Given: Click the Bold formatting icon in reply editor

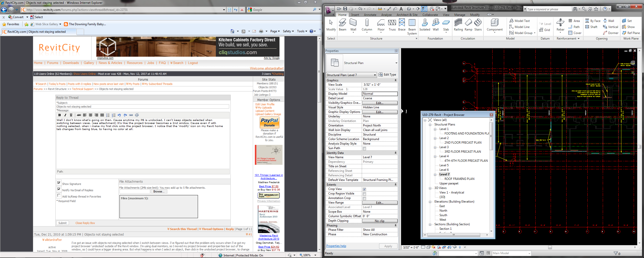Looking at the screenshot, I should (59, 115).
